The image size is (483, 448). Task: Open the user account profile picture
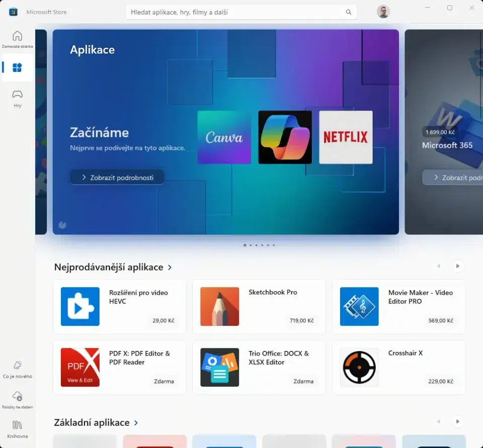[x=383, y=12]
